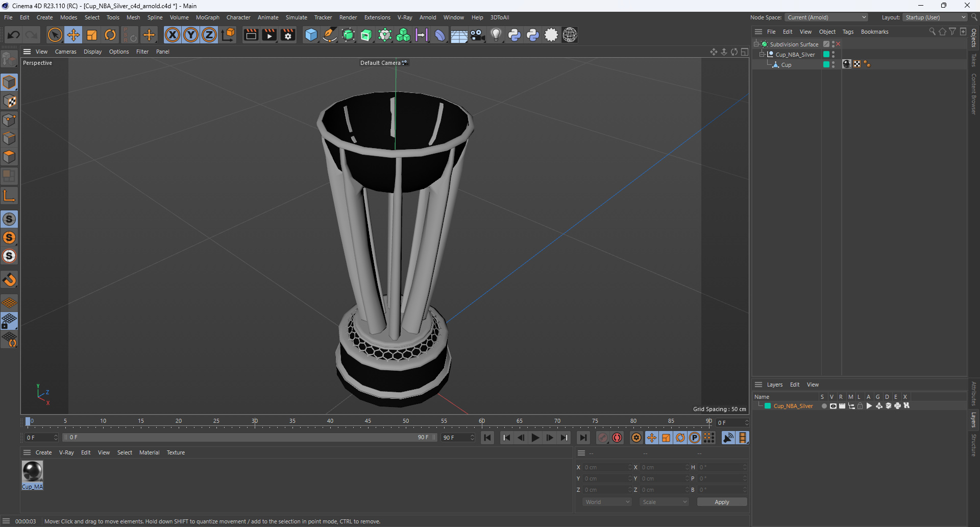Toggle Cup_NBA_Silver layer solo dot
Screen dimensions: 980x527
tap(824, 406)
